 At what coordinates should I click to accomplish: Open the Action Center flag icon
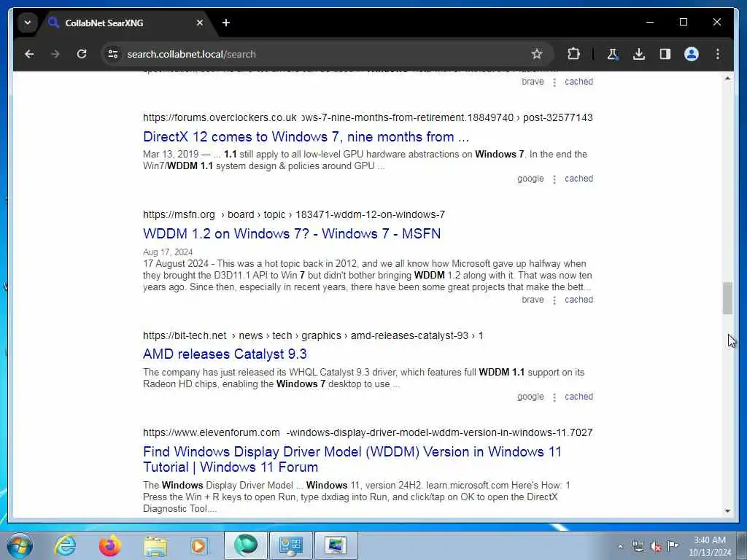[673, 545]
